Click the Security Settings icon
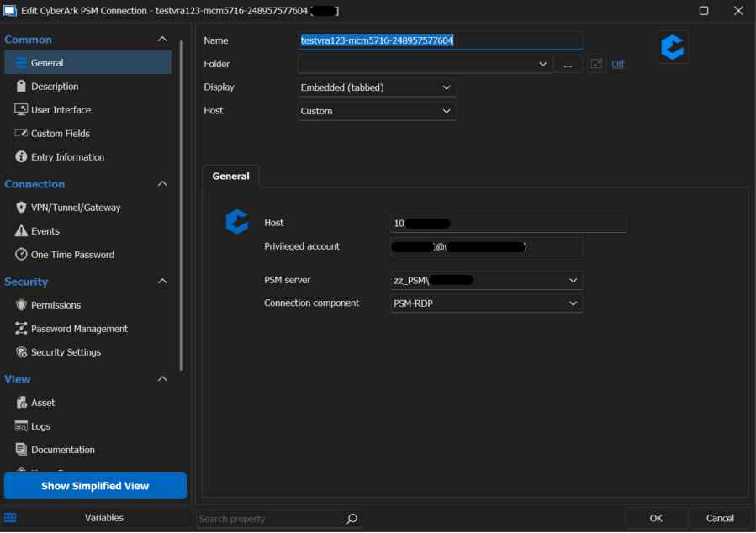The image size is (756, 533). tap(21, 351)
